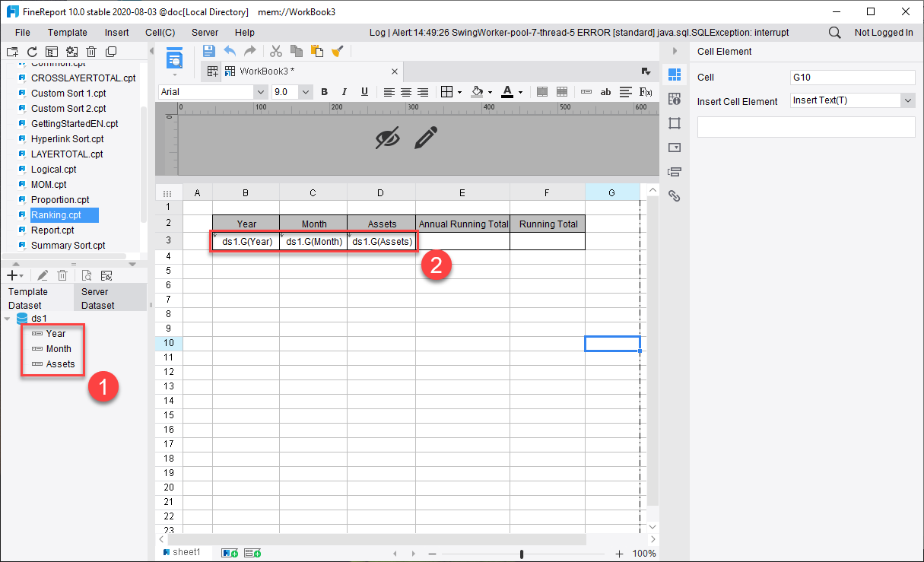The width and height of the screenshot is (924, 562).
Task: Insert formula F(x) icon
Action: tap(646, 92)
